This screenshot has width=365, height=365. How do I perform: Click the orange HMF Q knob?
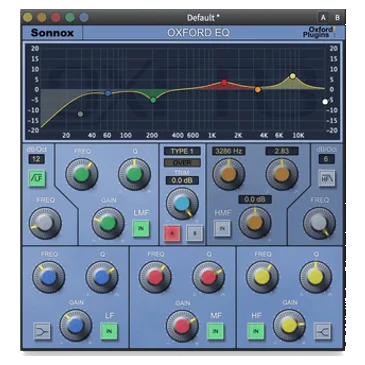[x=282, y=174]
